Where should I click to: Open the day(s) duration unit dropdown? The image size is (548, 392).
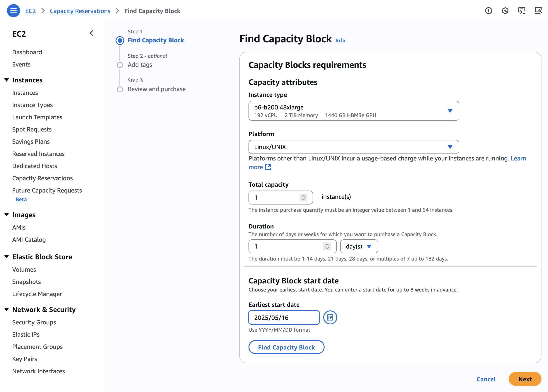point(359,246)
